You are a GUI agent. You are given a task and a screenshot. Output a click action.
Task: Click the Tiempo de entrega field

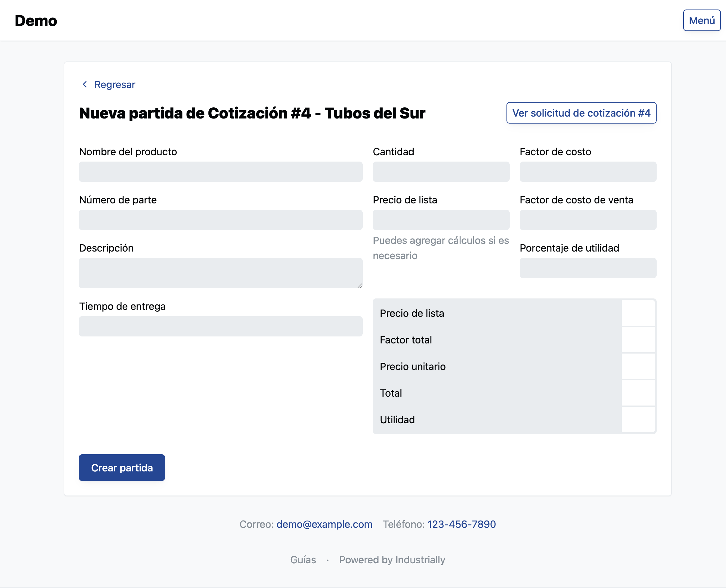click(x=220, y=326)
